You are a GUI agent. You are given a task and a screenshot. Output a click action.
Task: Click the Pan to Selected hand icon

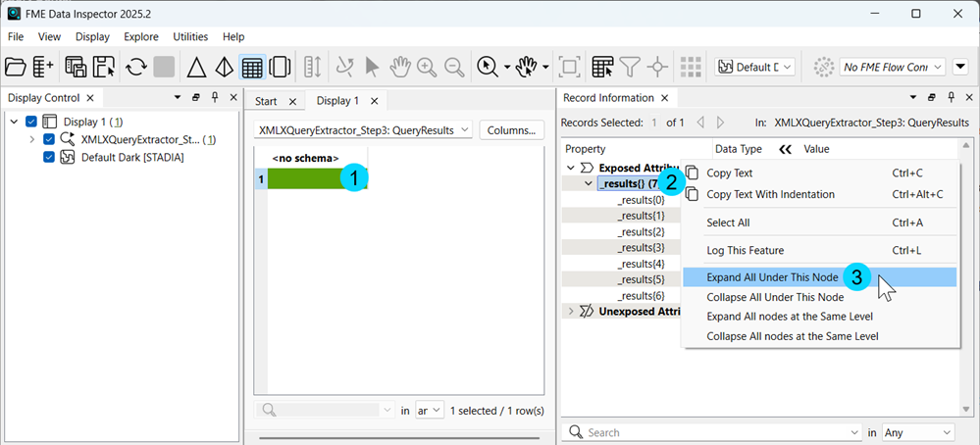pos(526,67)
